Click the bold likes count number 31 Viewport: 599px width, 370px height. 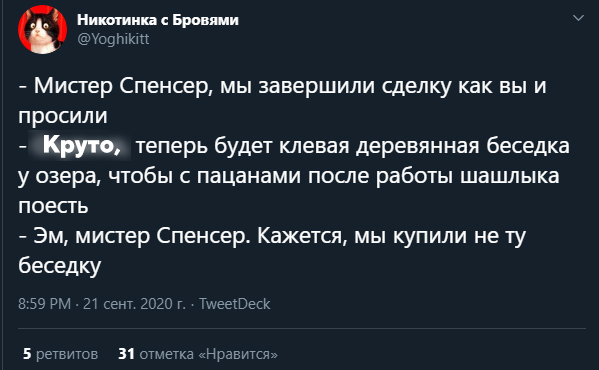[x=126, y=354]
